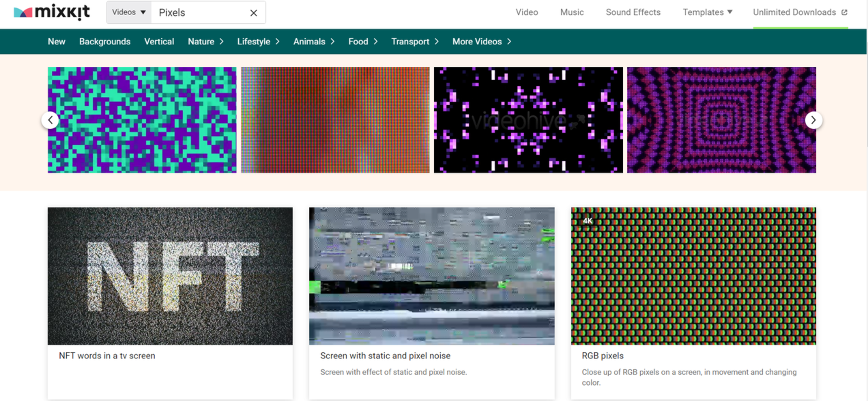Open the NFT words in a tv screen video
This screenshot has height=401, width=868.
click(170, 276)
